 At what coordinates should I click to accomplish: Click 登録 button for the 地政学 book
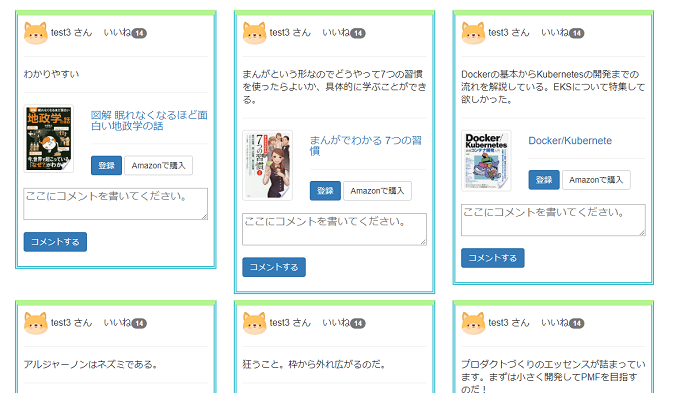point(106,165)
